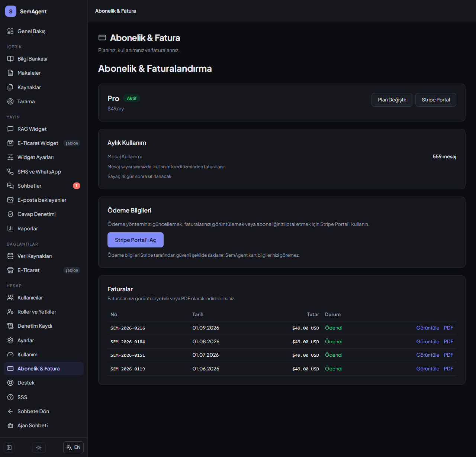Select Roller ve Yetkiler menu item
The width and height of the screenshot is (476, 457).
coord(44,312)
